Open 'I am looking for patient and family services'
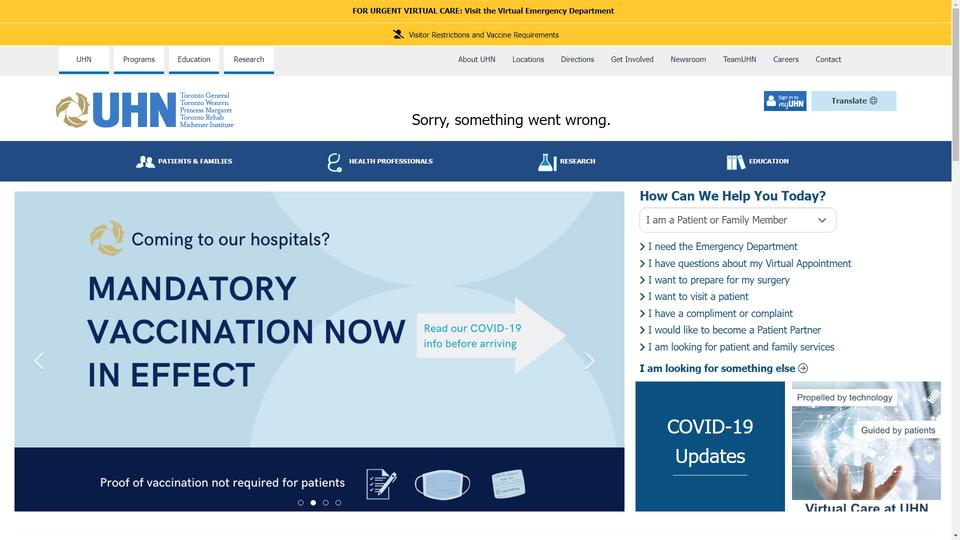The image size is (960, 540). point(737,347)
